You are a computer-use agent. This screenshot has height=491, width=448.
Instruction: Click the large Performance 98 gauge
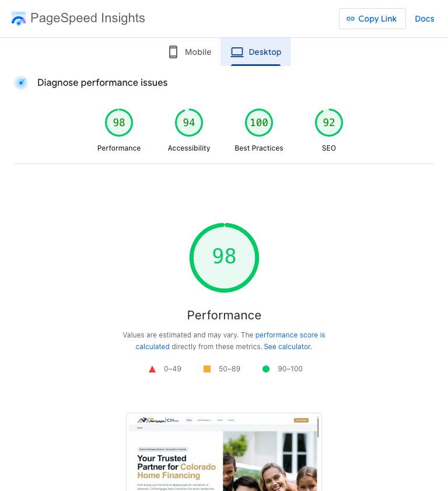(x=224, y=257)
